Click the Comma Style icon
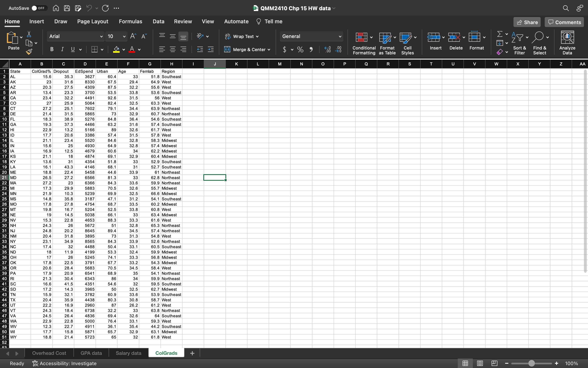Image resolution: width=588 pixels, height=368 pixels. coord(311,50)
